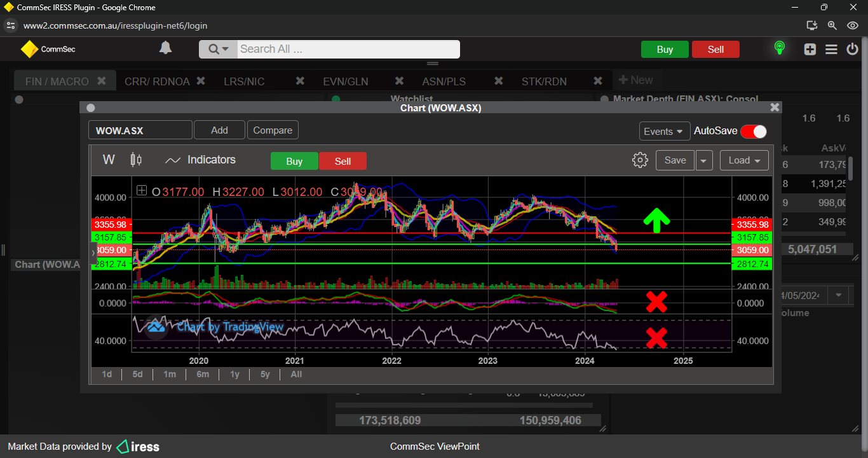The image size is (868, 458).
Task: Click the candlestick chart style icon
Action: tap(136, 160)
